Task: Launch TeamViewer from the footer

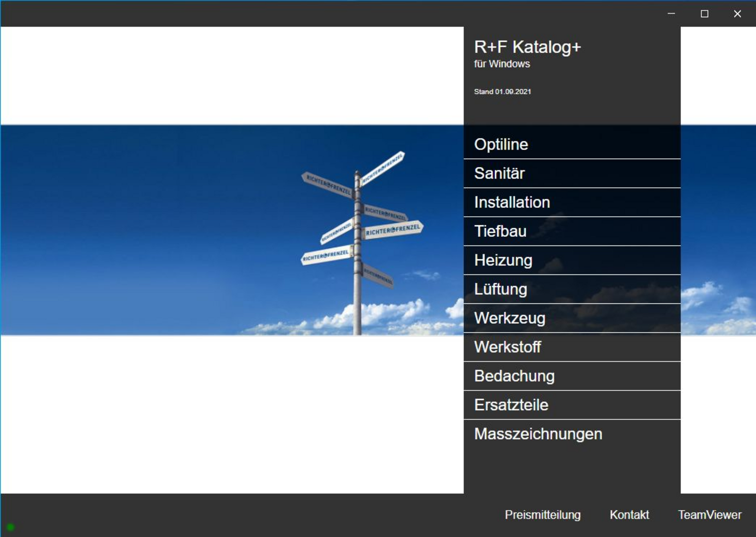Action: click(x=710, y=515)
